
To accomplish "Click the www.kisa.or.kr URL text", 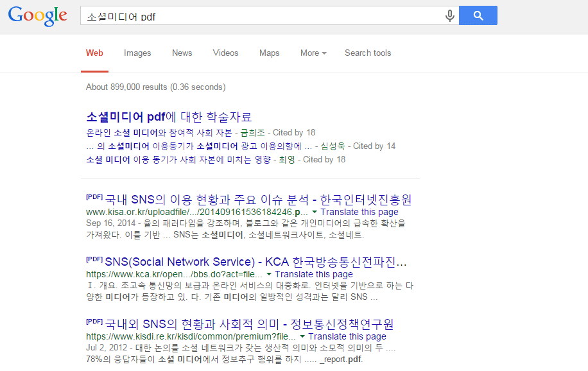I will 196,212.
